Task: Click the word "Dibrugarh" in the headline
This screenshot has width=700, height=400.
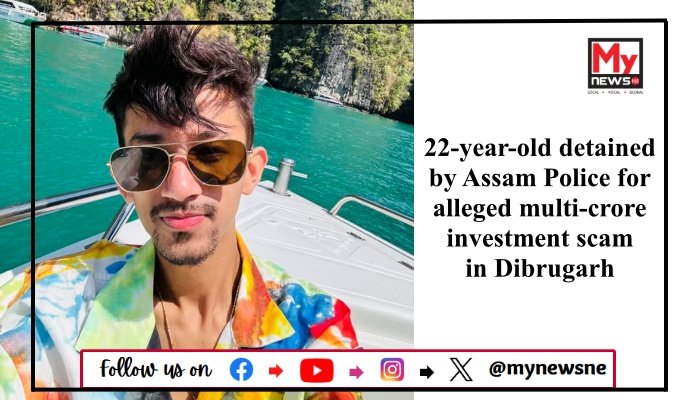Action: click(x=554, y=269)
